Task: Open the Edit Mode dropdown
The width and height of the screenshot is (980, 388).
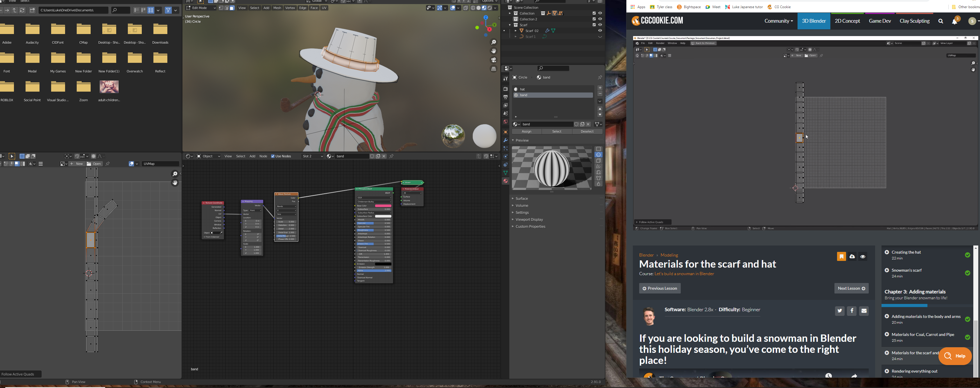Action: [x=201, y=8]
